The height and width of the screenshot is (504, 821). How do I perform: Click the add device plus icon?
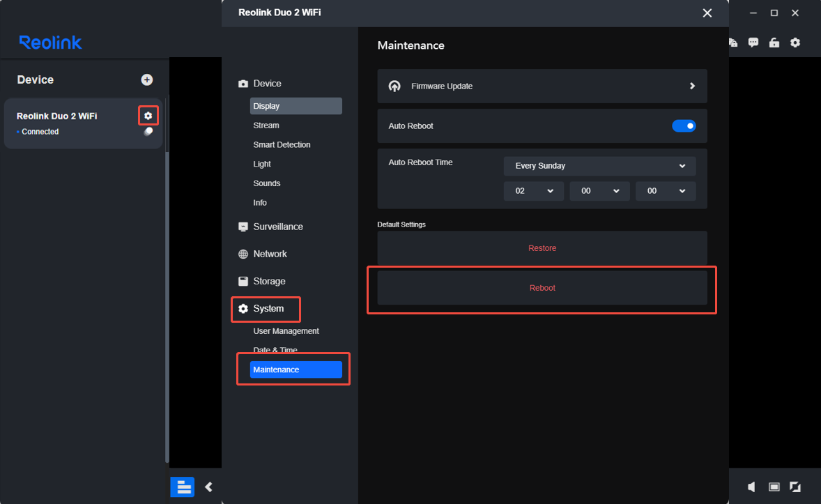tap(146, 79)
